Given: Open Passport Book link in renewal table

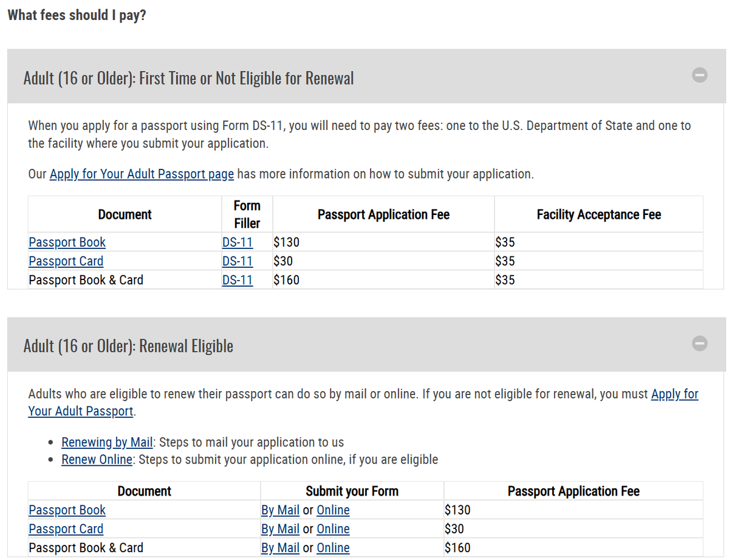Looking at the screenshot, I should click(x=67, y=510).
